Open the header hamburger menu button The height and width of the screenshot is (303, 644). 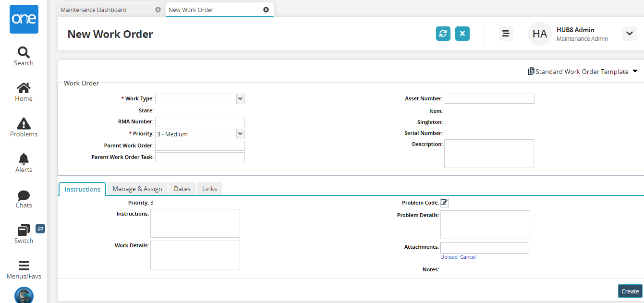pyautogui.click(x=505, y=34)
